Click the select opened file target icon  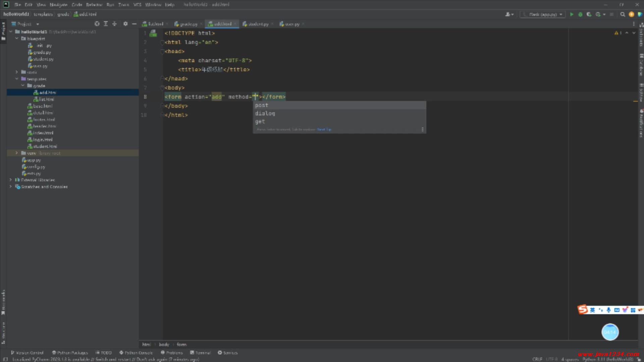(97, 24)
